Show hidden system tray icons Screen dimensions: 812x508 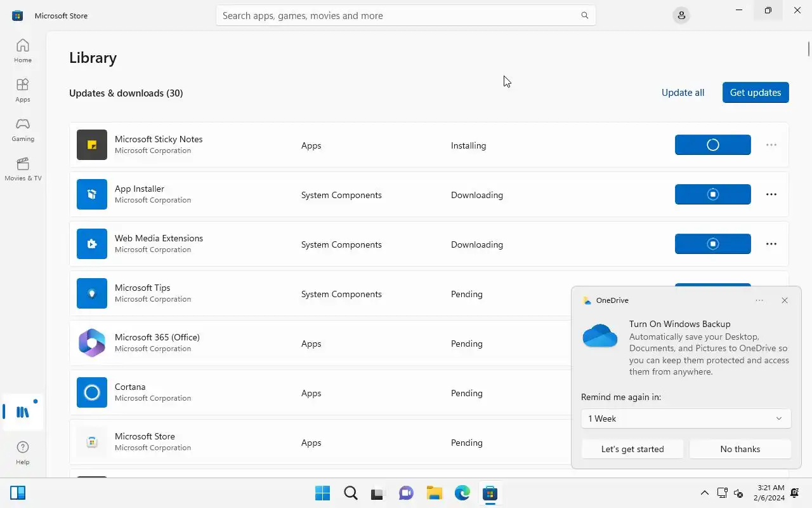coord(704,493)
